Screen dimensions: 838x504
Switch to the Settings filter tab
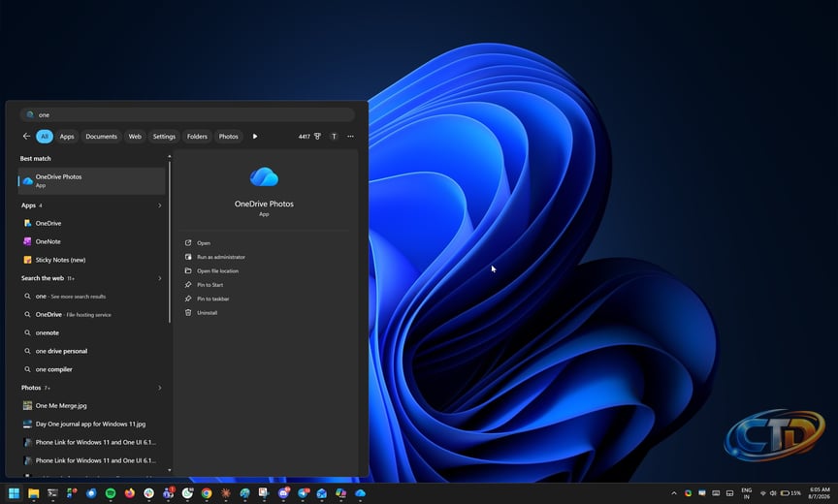164,136
